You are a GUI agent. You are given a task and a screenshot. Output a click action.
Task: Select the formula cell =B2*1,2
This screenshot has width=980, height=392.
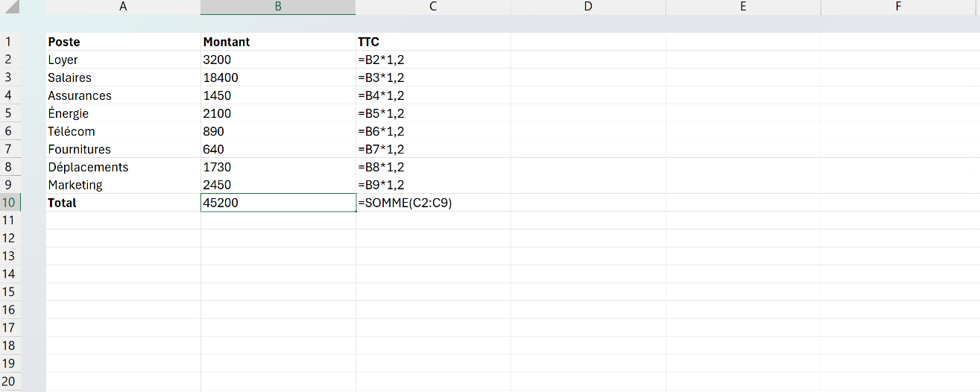[433, 60]
